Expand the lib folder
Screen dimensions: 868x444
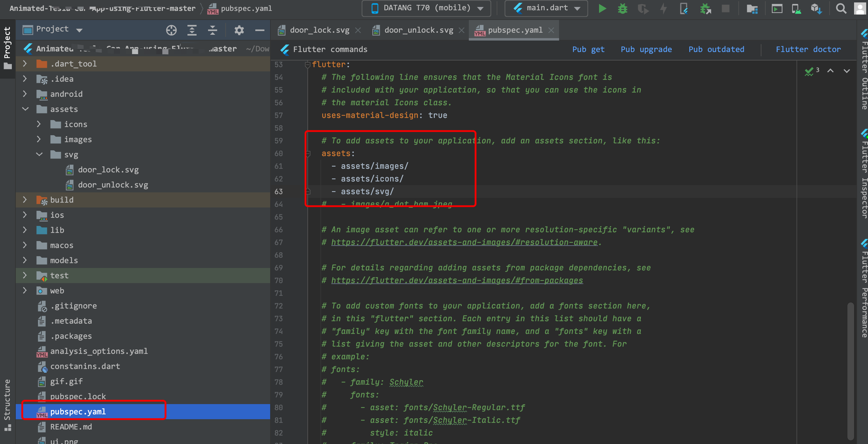pyautogui.click(x=25, y=230)
